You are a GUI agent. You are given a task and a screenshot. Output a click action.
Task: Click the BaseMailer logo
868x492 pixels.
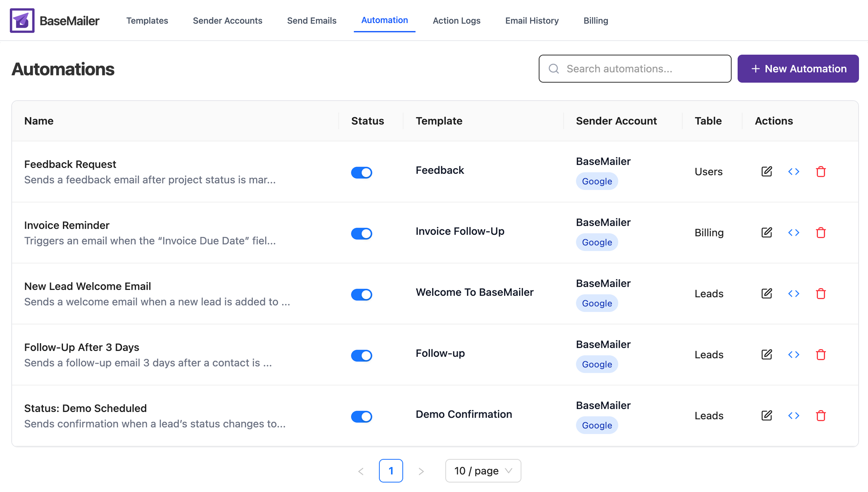22,20
